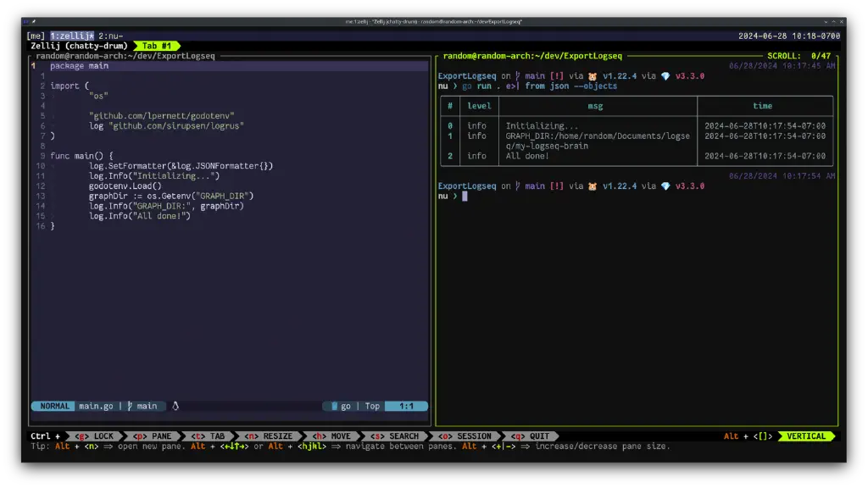Open Zellij Tab #1
This screenshot has height=488, width=868.
pyautogui.click(x=157, y=46)
